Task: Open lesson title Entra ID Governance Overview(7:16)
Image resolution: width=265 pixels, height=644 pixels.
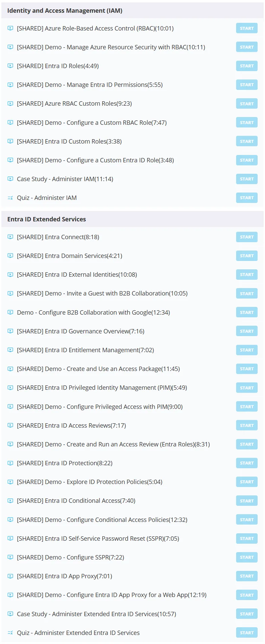Action: [81, 331]
